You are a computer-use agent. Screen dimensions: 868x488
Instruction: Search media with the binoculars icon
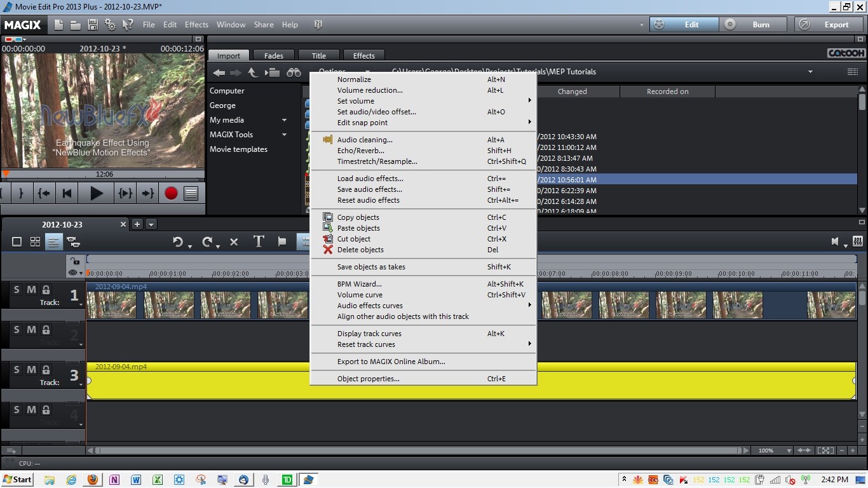pos(294,72)
